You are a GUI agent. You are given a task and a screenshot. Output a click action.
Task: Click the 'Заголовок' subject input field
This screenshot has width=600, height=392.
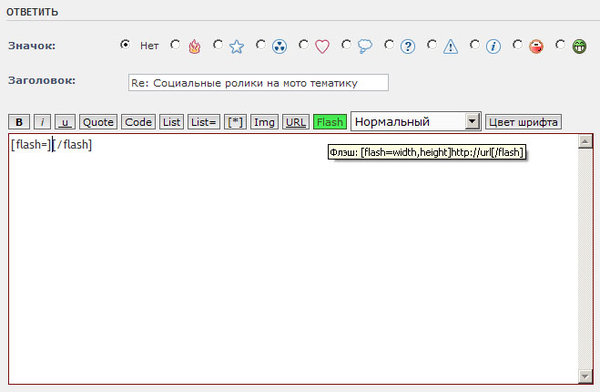pyautogui.click(x=258, y=83)
